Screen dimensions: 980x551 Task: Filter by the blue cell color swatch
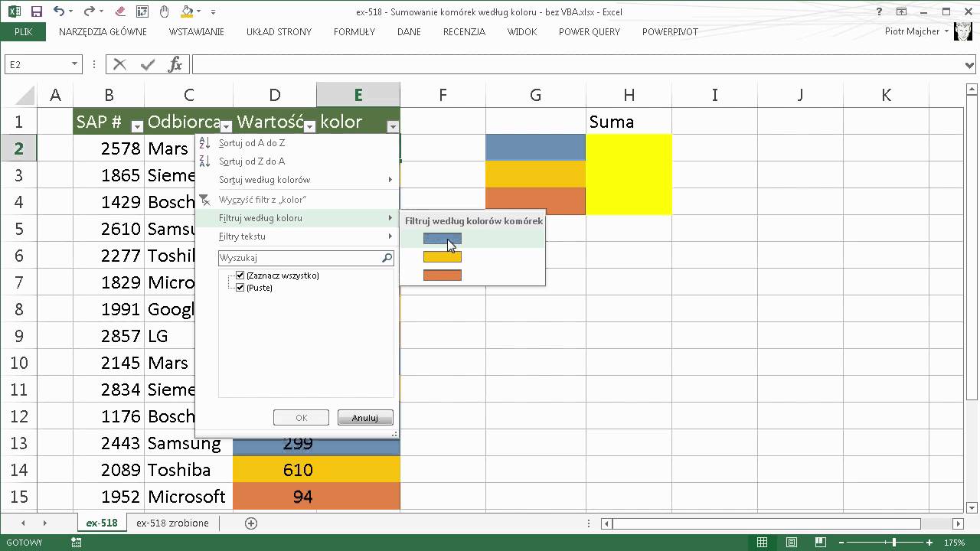point(443,239)
